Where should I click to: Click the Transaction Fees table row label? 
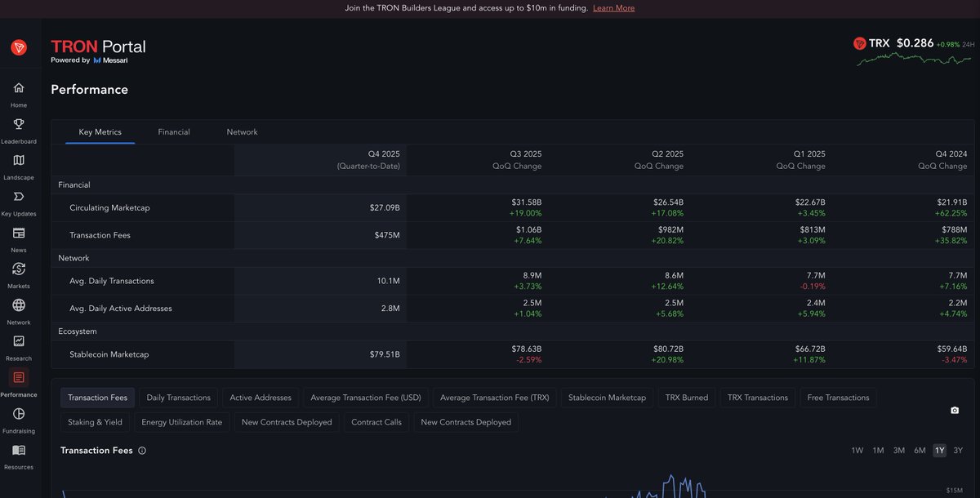(100, 235)
